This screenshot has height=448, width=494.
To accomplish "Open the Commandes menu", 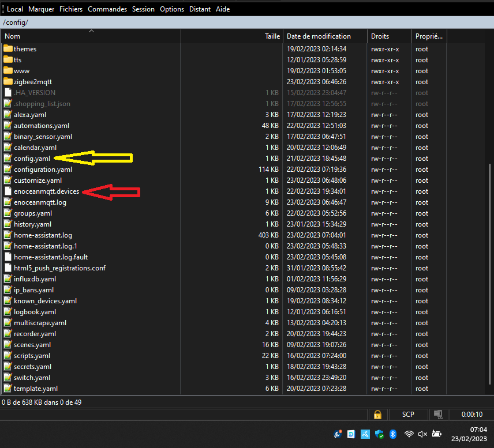I will 107,9.
